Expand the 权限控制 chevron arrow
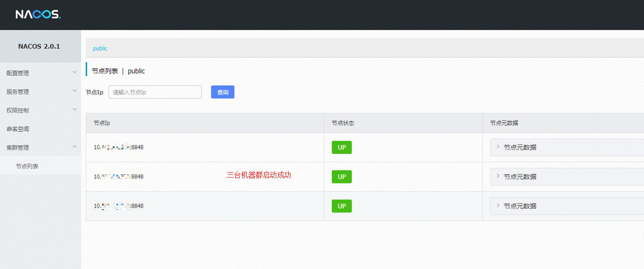The image size is (644, 269). click(74, 108)
